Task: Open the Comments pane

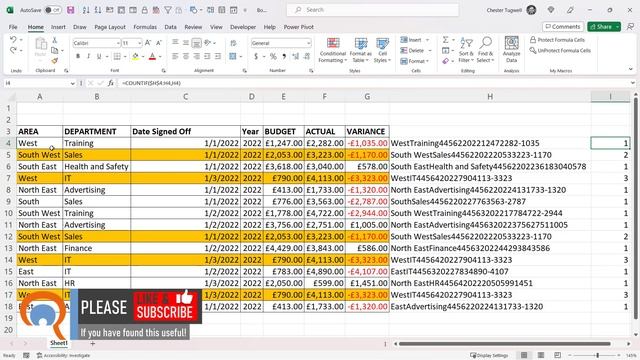Action: click(563, 27)
